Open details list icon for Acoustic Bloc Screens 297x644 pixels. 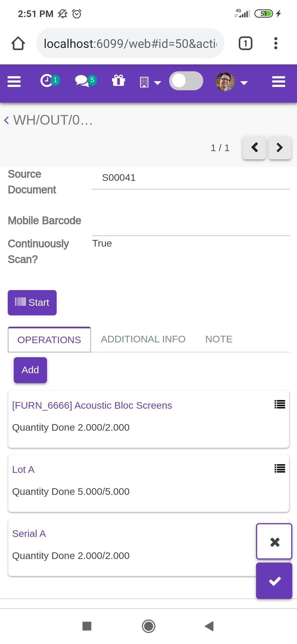[280, 404]
